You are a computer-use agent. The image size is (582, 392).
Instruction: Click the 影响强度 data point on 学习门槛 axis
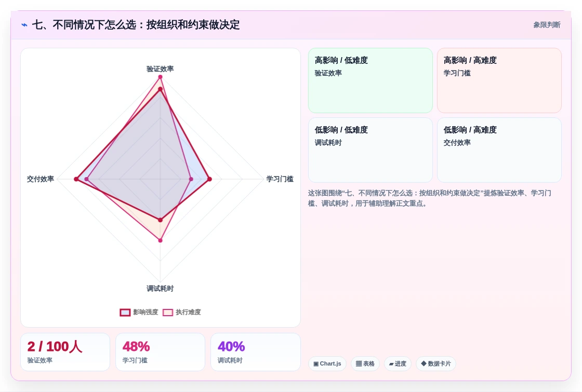pos(209,179)
